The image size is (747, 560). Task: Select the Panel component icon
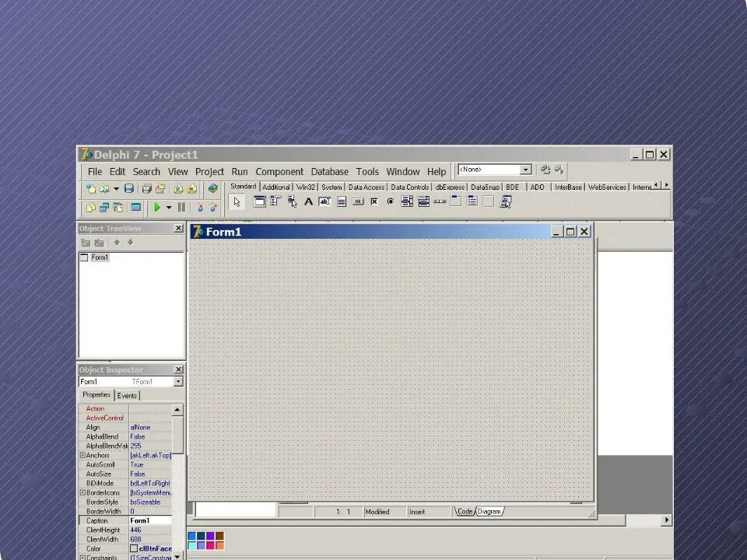[489, 201]
